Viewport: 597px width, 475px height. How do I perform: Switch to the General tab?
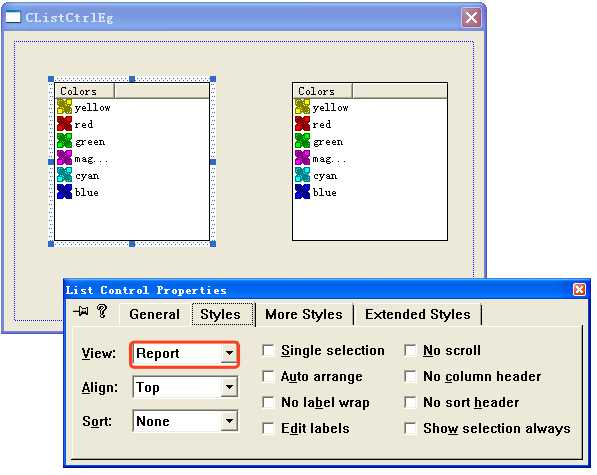(154, 314)
